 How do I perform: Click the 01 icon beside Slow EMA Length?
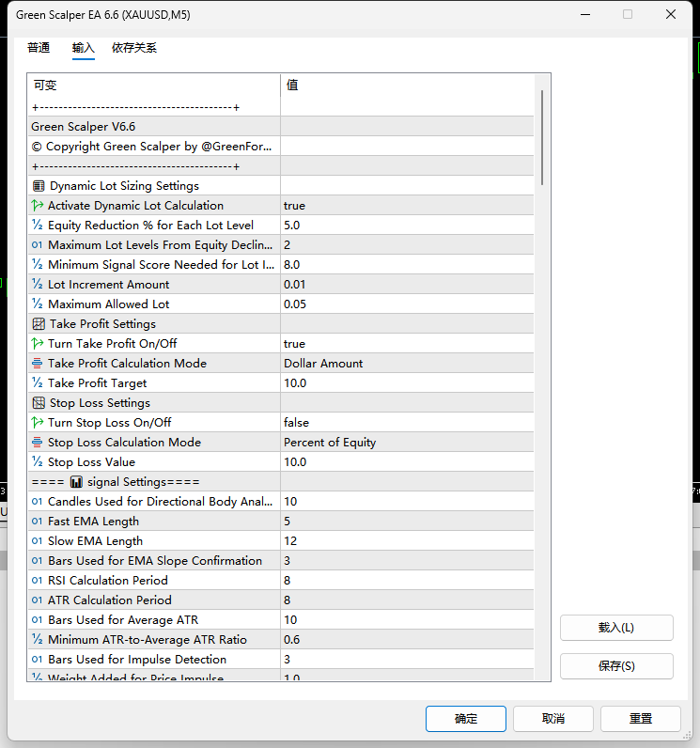pos(38,541)
